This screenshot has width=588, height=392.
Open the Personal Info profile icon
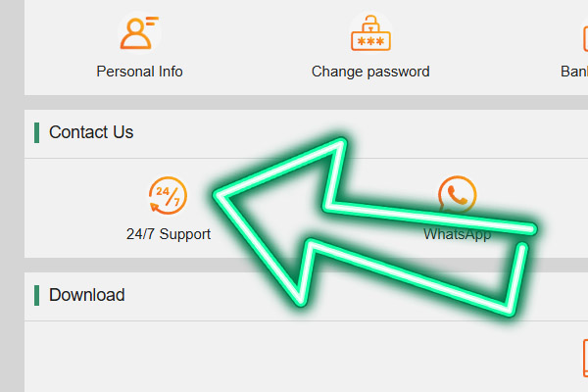tap(139, 33)
